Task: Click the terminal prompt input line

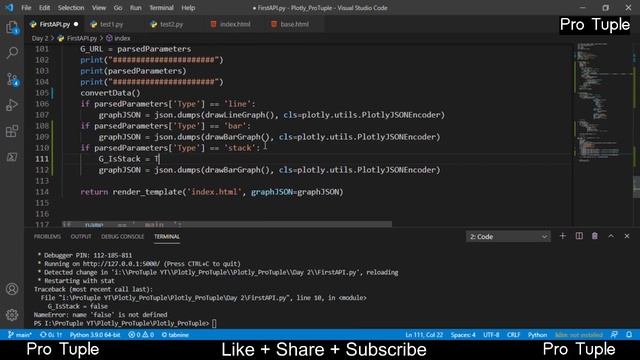Action: coord(125,323)
